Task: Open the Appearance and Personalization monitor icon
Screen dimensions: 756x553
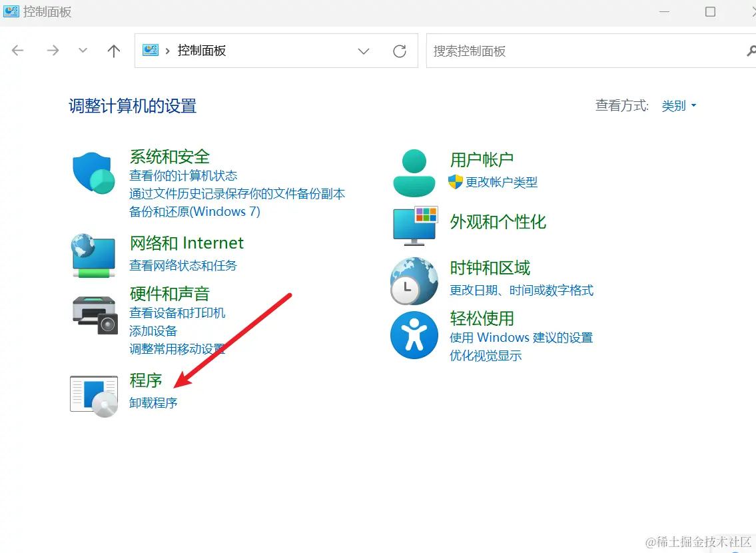Action: [x=415, y=226]
